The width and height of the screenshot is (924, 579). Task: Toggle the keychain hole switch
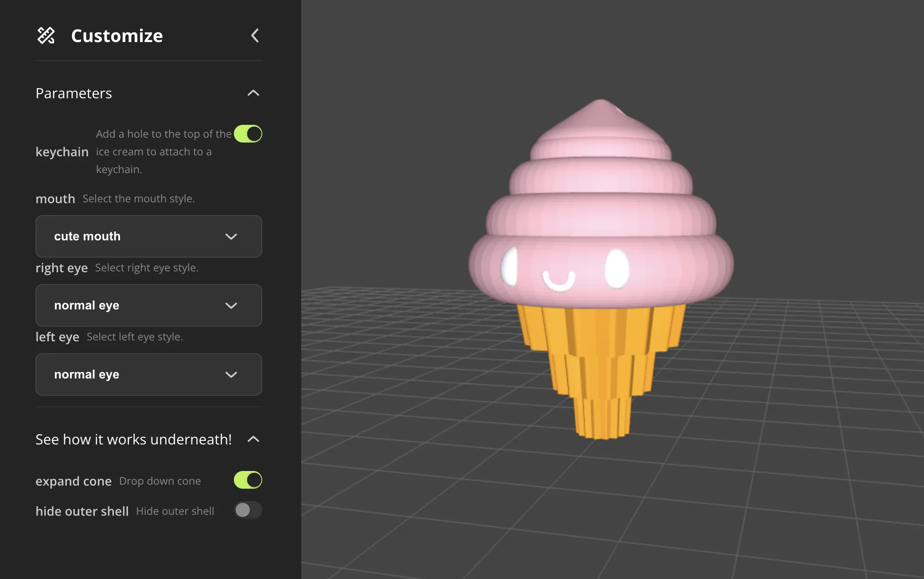[248, 134]
